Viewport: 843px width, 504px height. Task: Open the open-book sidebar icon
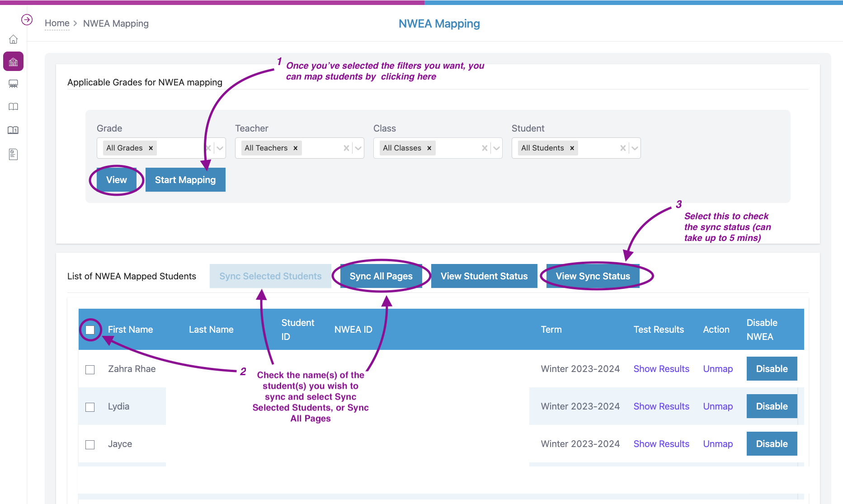click(14, 107)
